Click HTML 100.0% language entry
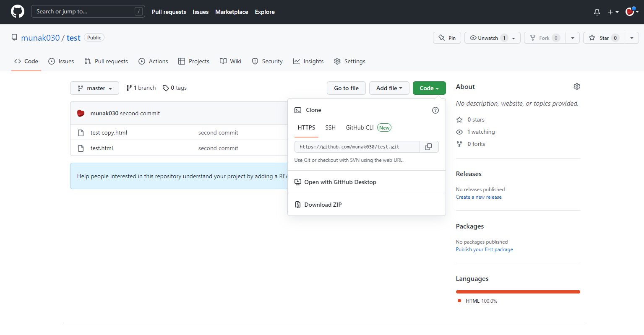The height and width of the screenshot is (335, 644). pyautogui.click(x=477, y=301)
